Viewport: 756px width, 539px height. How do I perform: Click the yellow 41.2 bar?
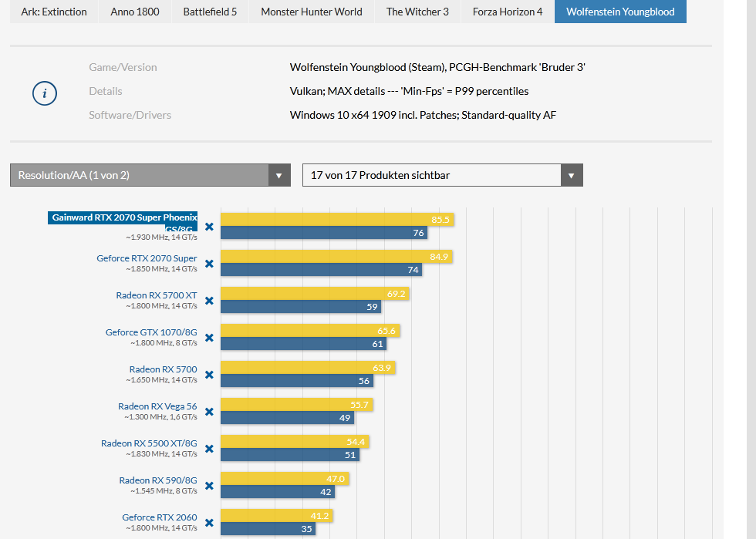[x=277, y=516]
